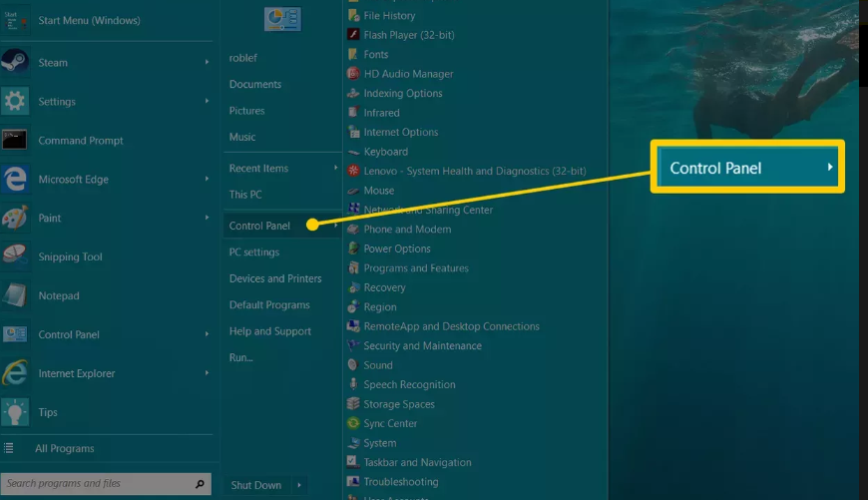Open Phone and Modem item
The image size is (868, 500).
[x=407, y=230]
